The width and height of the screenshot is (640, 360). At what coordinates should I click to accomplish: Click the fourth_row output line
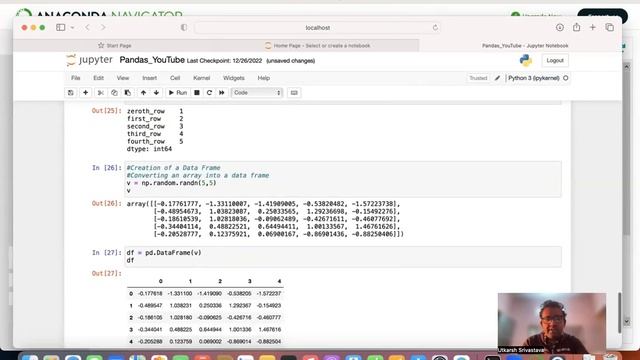coord(155,142)
